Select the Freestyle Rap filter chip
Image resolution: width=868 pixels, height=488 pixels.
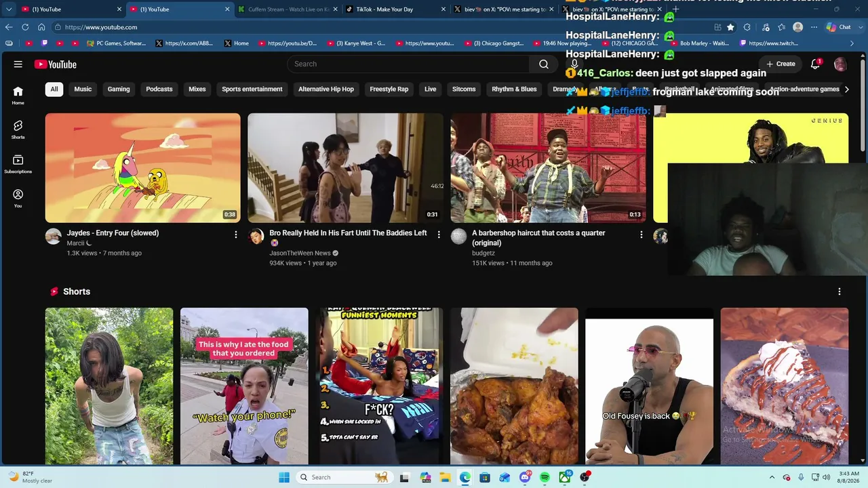pyautogui.click(x=389, y=89)
